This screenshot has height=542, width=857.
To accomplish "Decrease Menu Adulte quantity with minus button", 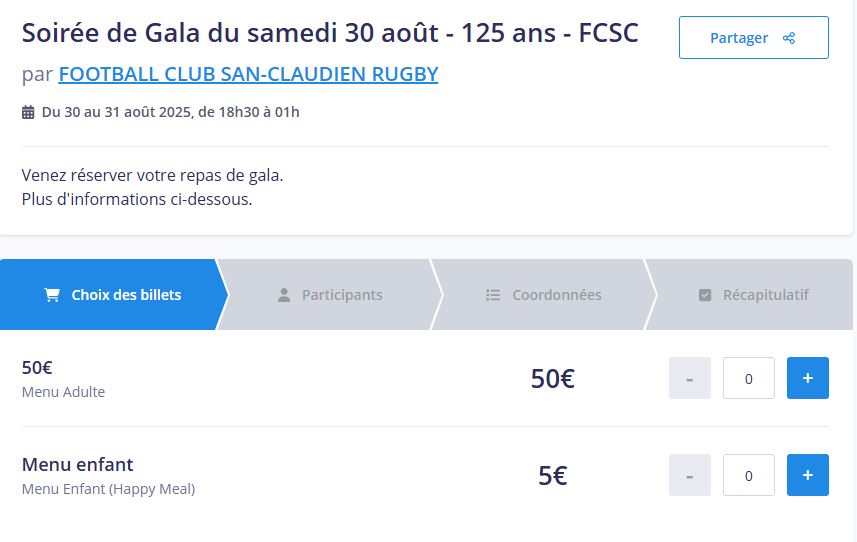I will tap(690, 378).
